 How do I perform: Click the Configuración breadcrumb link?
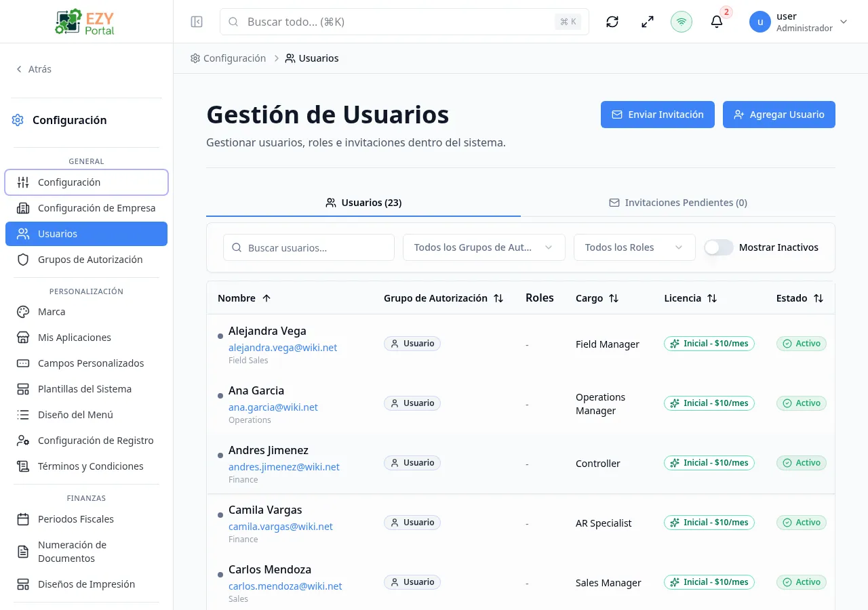[x=228, y=58]
